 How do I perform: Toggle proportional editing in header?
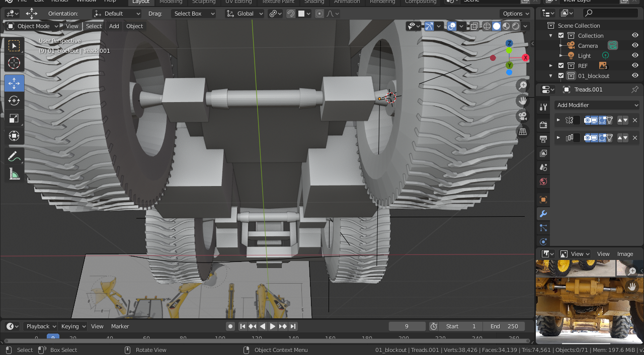click(319, 14)
